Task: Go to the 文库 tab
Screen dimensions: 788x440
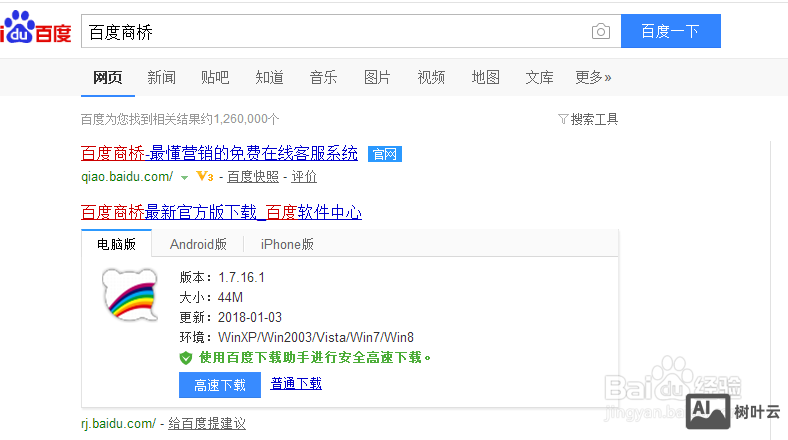Action: pyautogui.click(x=539, y=77)
